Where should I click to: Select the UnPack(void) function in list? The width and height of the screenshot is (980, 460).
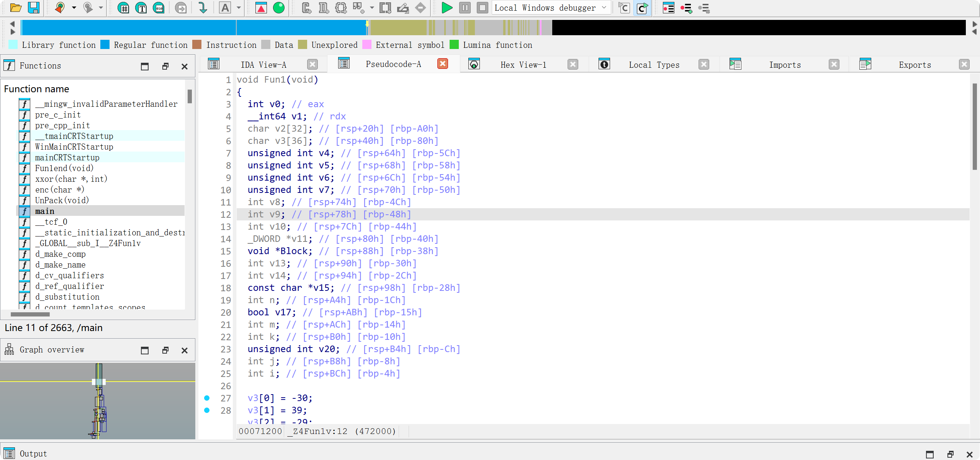[x=62, y=200]
